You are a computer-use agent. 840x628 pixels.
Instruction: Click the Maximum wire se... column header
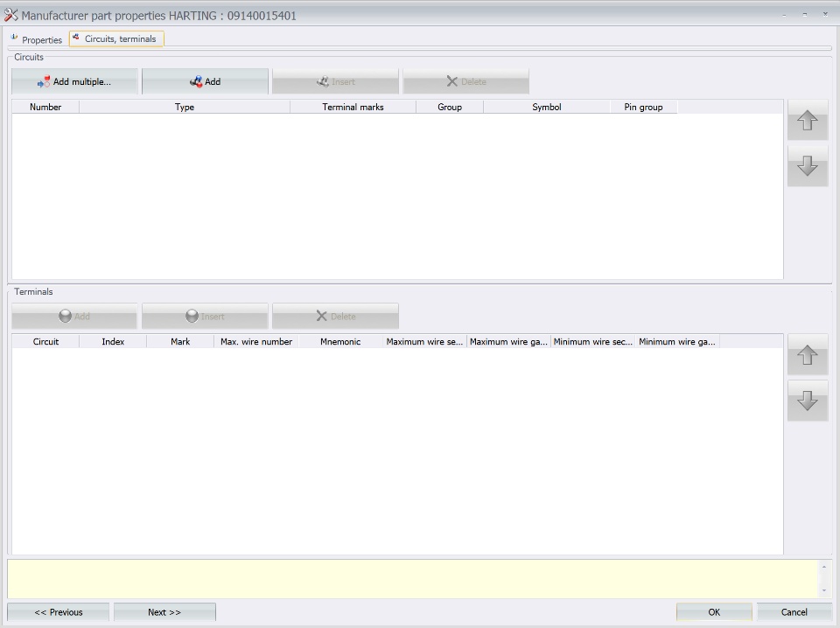(424, 341)
